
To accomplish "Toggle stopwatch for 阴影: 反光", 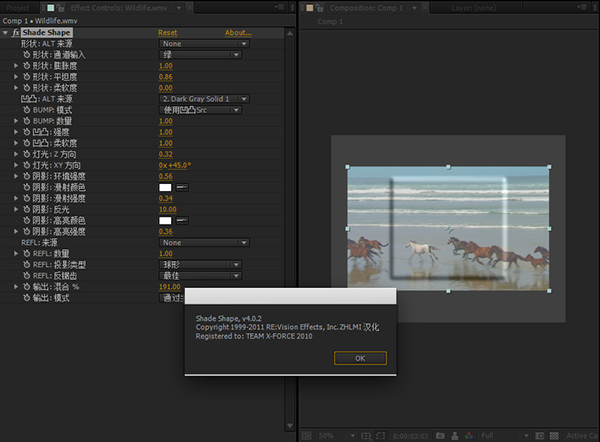I will coord(26,209).
